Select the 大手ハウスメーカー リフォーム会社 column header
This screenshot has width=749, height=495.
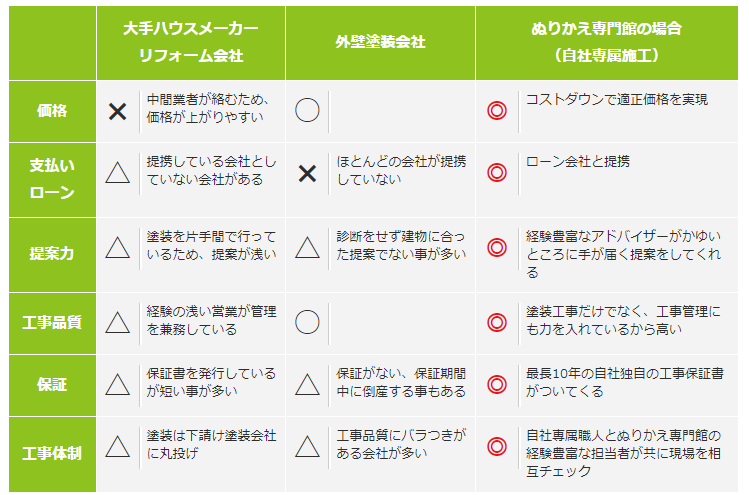(190, 43)
